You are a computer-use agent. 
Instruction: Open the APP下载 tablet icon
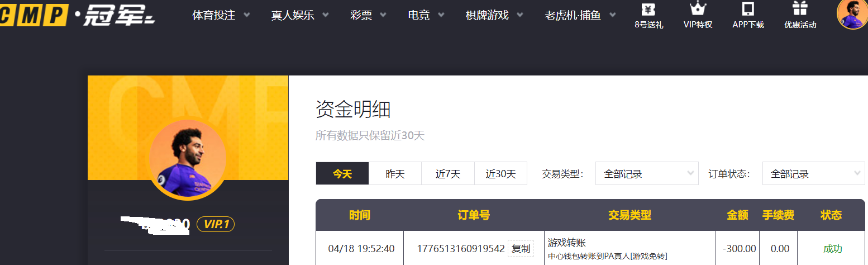748,9
